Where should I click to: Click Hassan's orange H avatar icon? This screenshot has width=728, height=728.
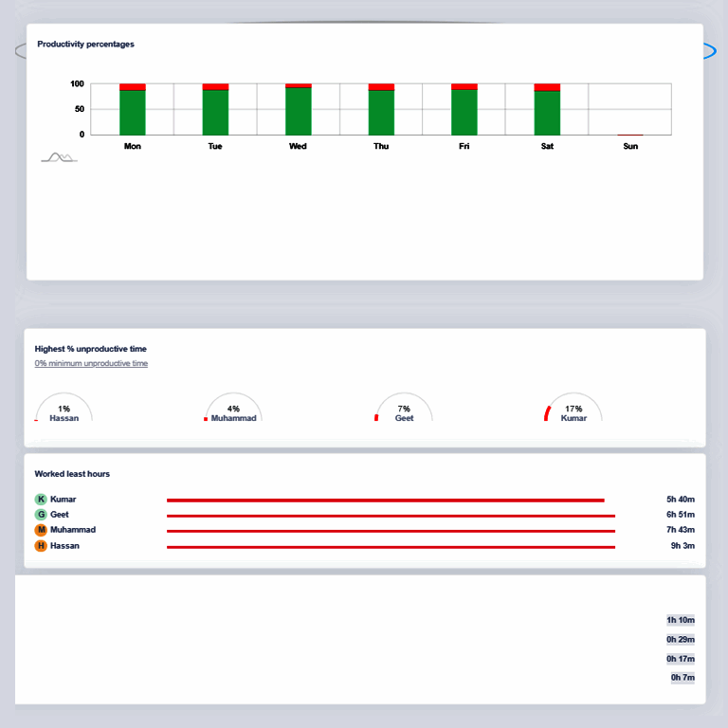[x=41, y=546]
